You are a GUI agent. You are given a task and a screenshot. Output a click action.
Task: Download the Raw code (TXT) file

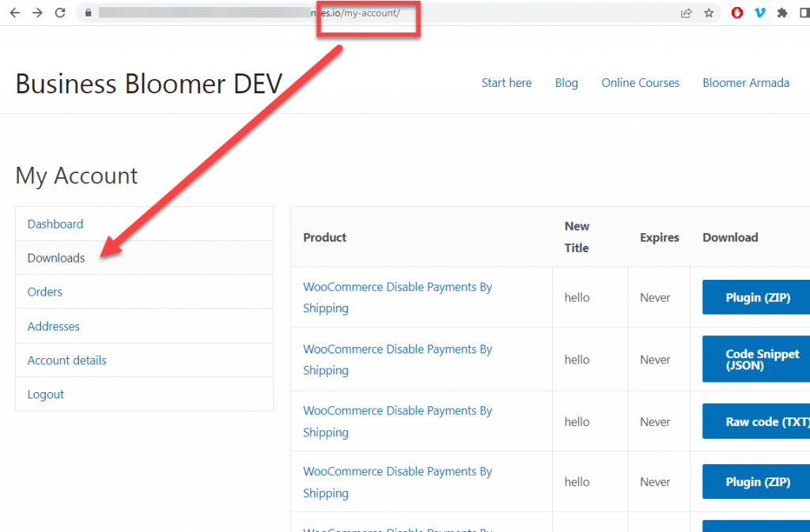pyautogui.click(x=757, y=421)
